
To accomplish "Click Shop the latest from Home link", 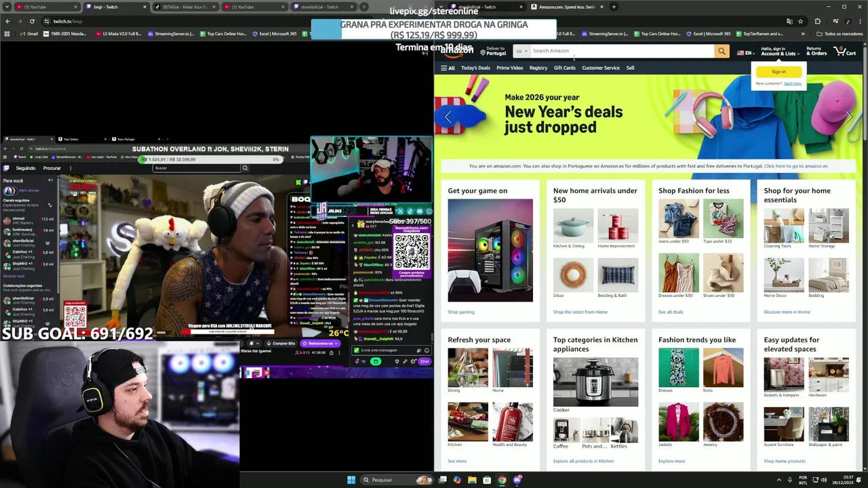I will click(580, 312).
